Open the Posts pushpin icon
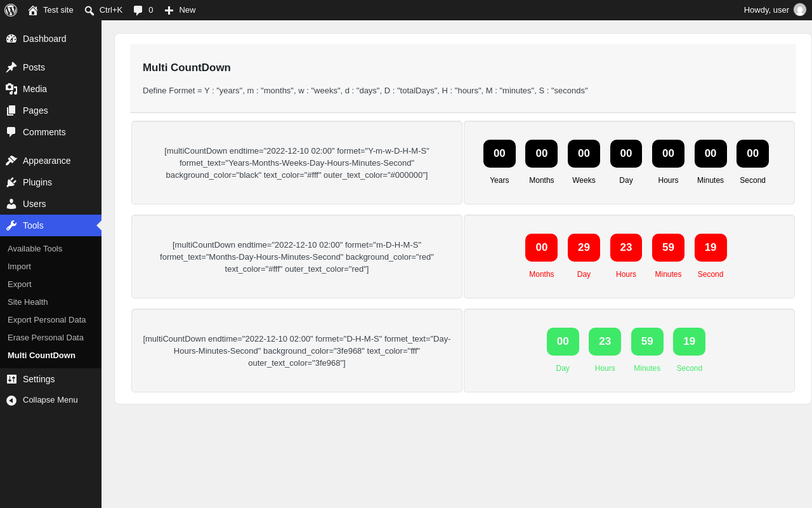Viewport: 812px width, 508px height. [11, 67]
